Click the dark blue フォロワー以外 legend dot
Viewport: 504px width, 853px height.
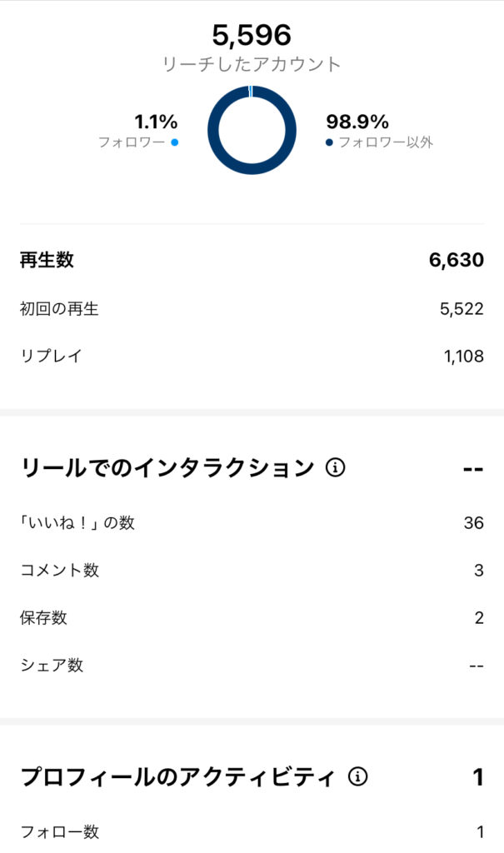(x=330, y=142)
